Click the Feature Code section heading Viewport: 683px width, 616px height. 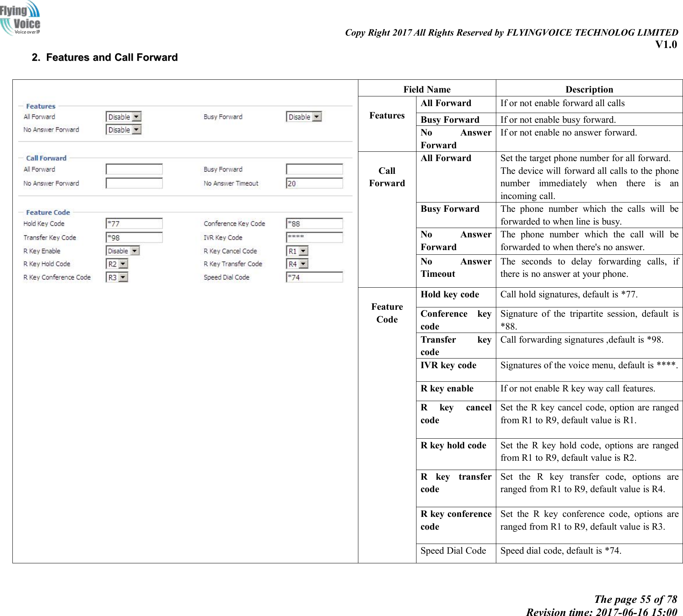47,212
